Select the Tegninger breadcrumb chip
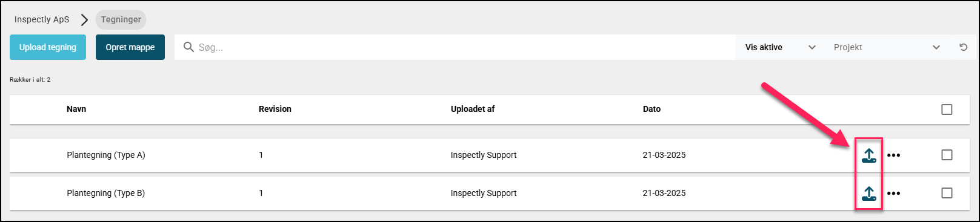980x222 pixels. pyautogui.click(x=121, y=19)
